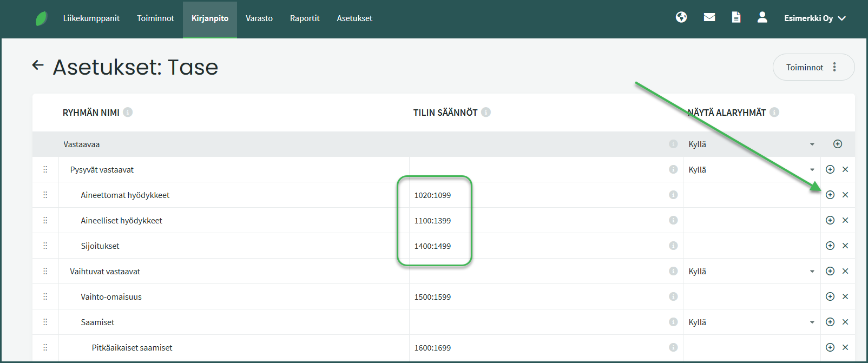Remove the Sijoitukset row with X icon
The height and width of the screenshot is (363, 868).
tap(845, 246)
